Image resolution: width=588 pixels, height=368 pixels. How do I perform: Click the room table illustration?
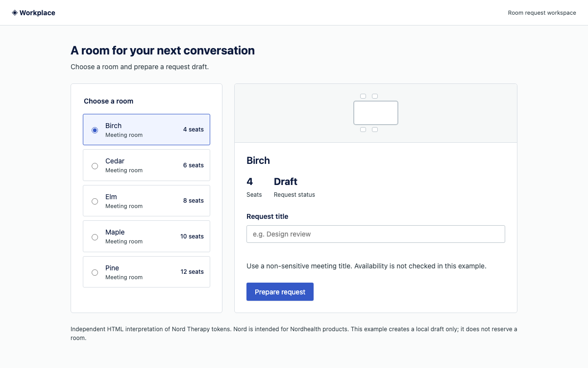(x=376, y=113)
